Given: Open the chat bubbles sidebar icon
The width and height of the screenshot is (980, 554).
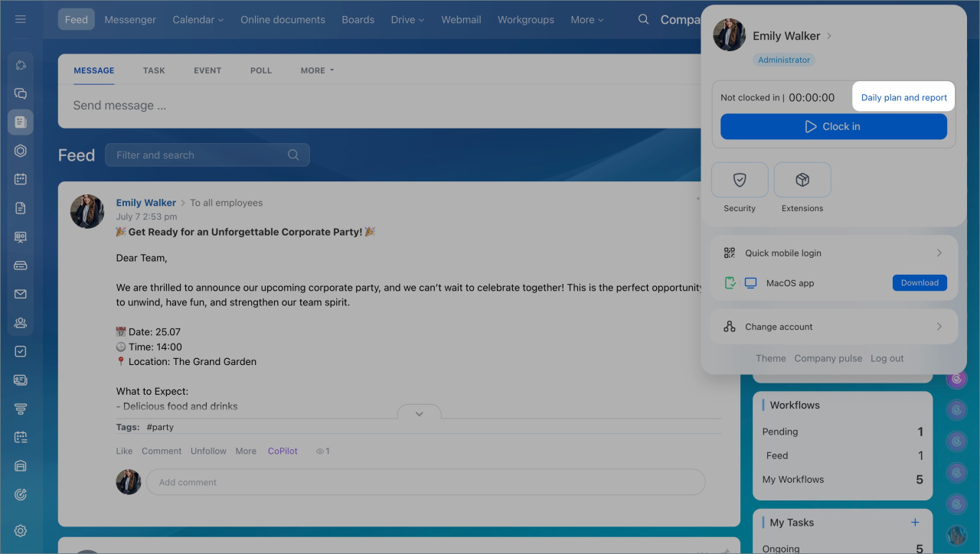Looking at the screenshot, I should 21,93.
